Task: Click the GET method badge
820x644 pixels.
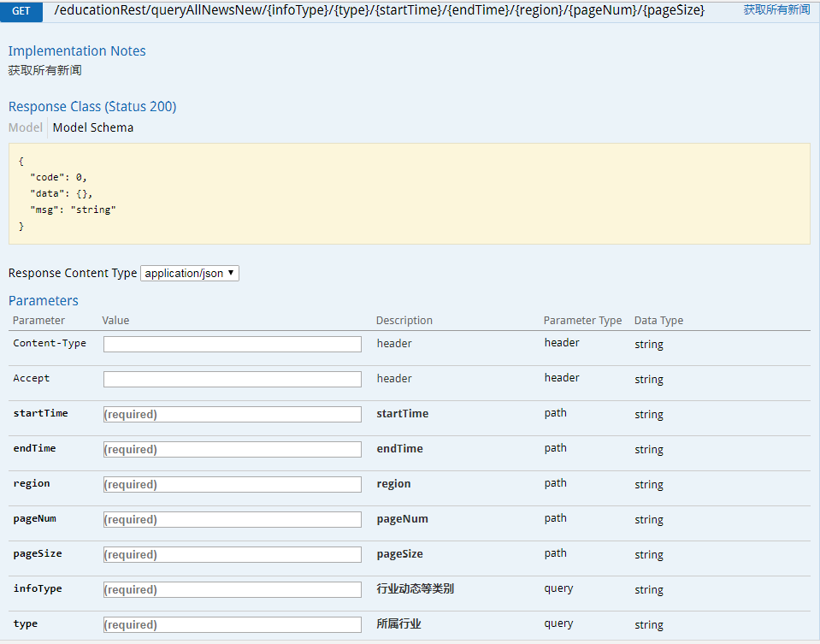Action: [21, 11]
